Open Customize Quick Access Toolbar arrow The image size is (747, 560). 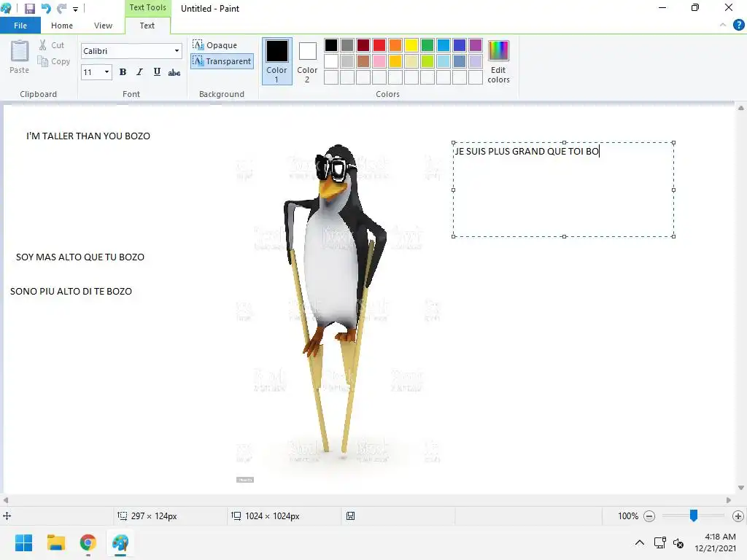click(x=75, y=9)
